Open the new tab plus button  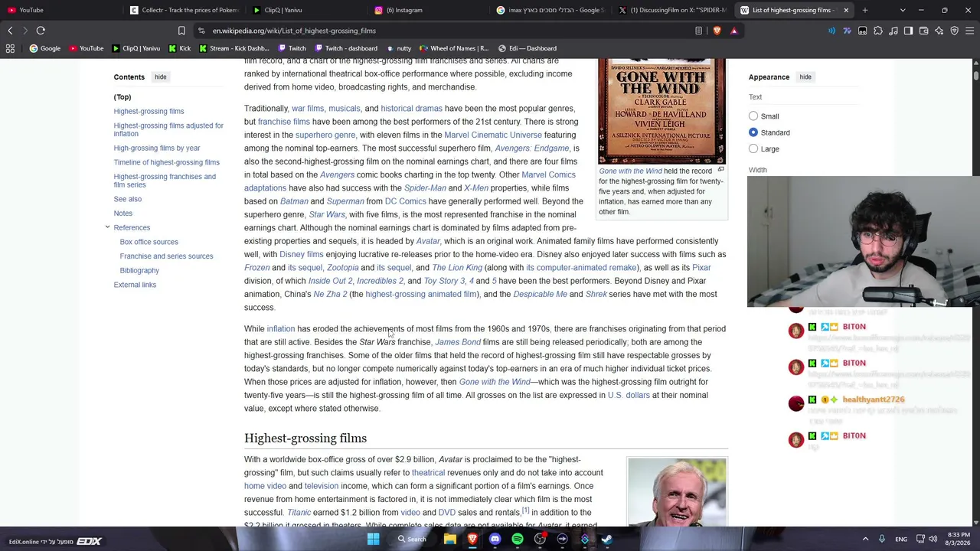pyautogui.click(x=865, y=10)
